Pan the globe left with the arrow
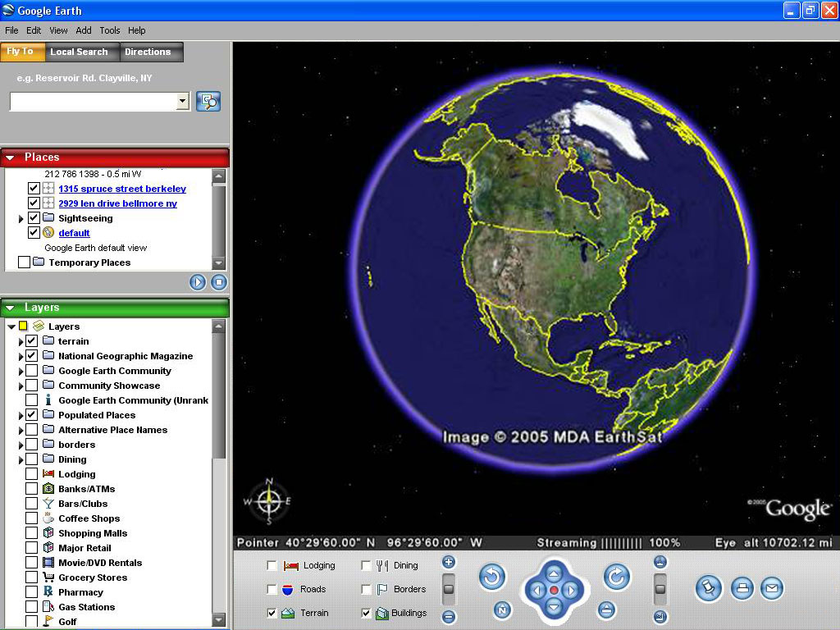 (x=537, y=591)
